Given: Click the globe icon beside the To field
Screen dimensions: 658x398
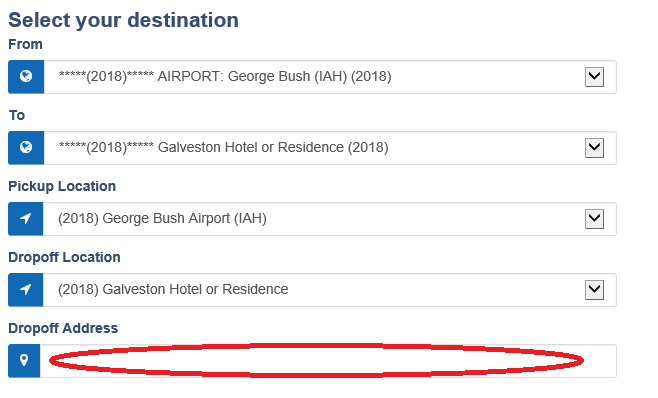Looking at the screenshot, I should (x=26, y=147).
